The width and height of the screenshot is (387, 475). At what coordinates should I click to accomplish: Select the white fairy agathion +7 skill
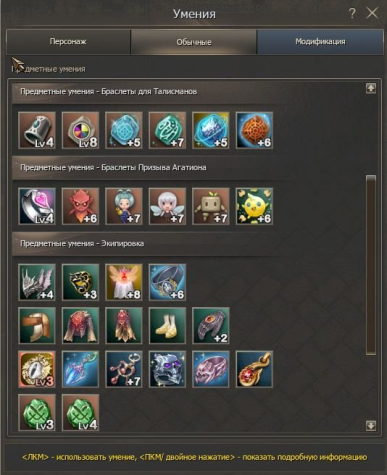coord(167,206)
